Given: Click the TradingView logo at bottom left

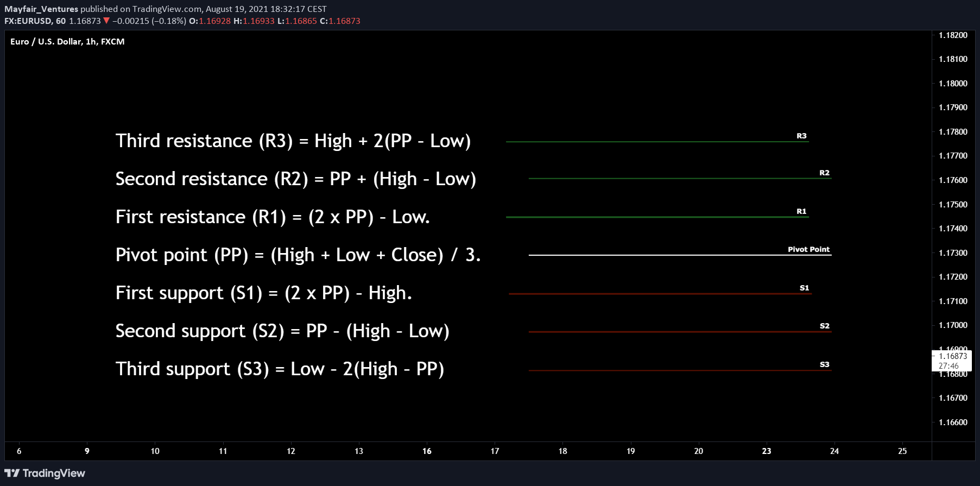Looking at the screenshot, I should pyautogui.click(x=45, y=473).
